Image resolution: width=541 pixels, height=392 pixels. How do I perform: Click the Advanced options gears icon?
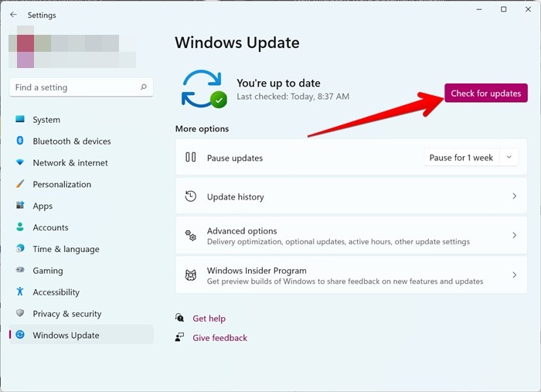[x=190, y=235]
